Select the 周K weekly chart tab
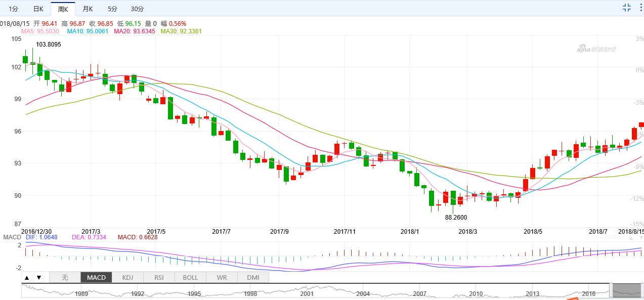Screen dimensions: 644x300 click(x=63, y=9)
